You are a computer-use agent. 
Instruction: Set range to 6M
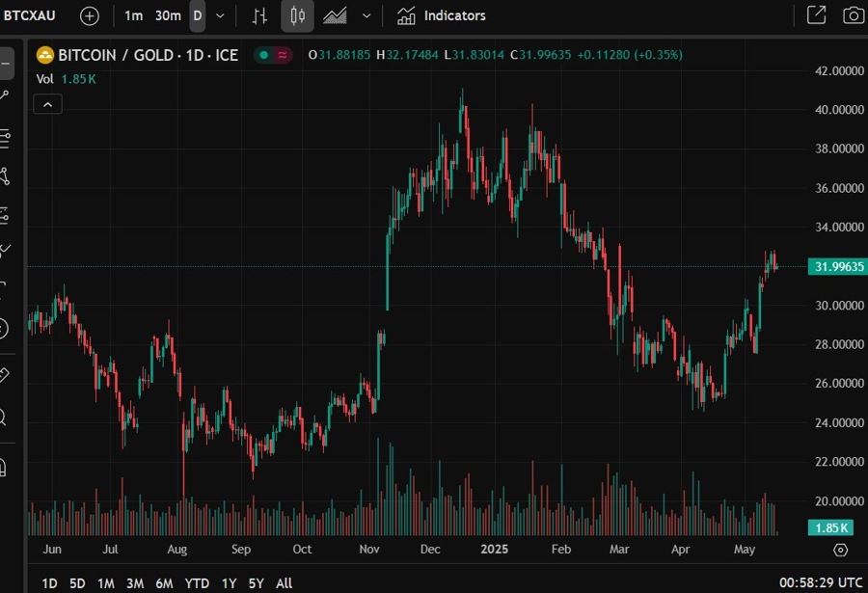(164, 583)
